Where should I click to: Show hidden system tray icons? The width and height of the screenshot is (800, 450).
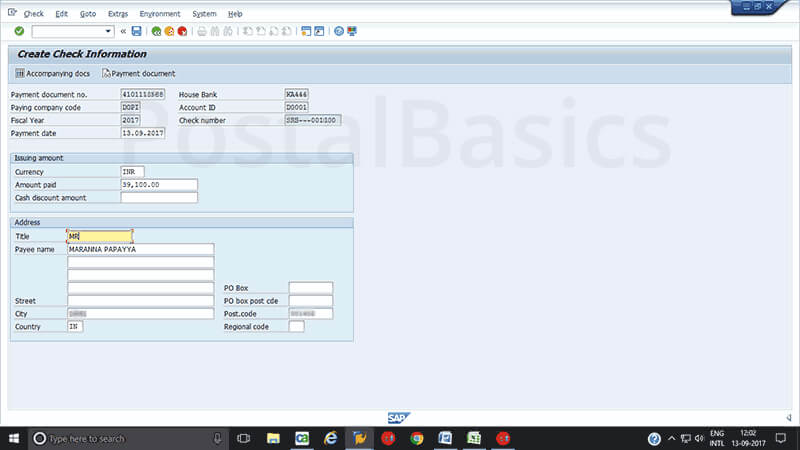672,438
